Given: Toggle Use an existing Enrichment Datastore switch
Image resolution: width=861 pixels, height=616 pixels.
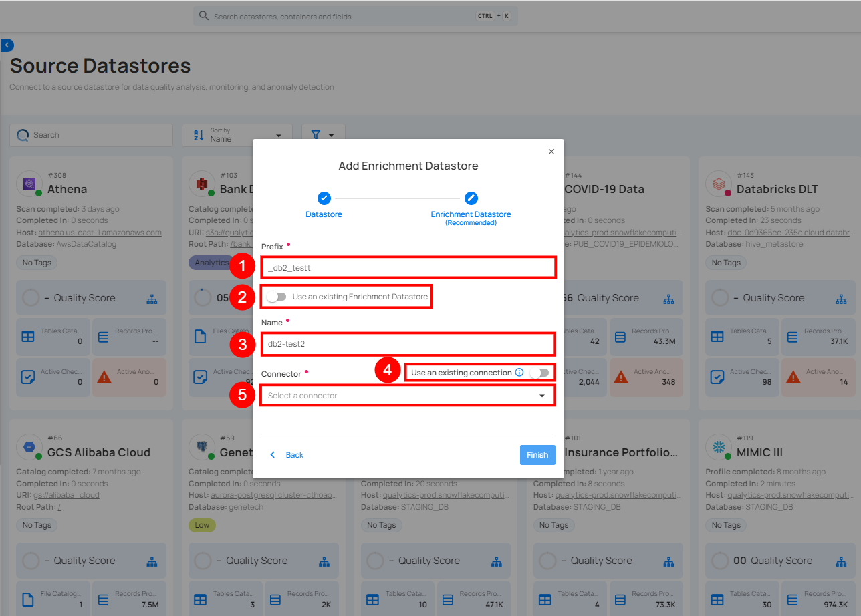Looking at the screenshot, I should point(276,297).
